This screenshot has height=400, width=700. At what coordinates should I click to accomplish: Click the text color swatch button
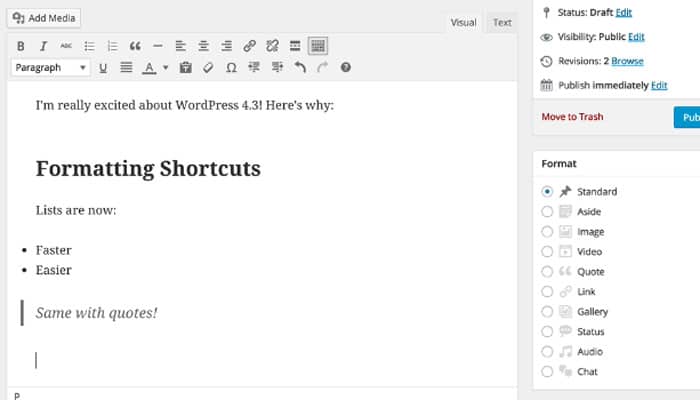(149, 68)
